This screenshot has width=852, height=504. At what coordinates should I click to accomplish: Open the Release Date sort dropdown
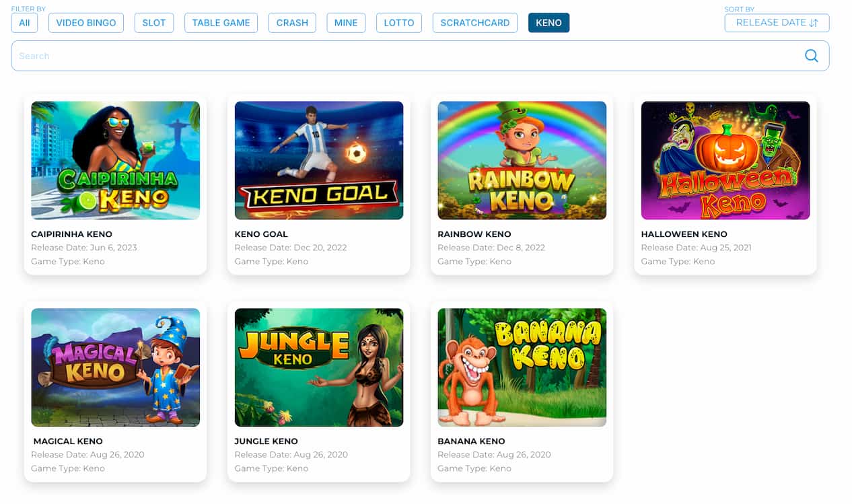coord(777,23)
